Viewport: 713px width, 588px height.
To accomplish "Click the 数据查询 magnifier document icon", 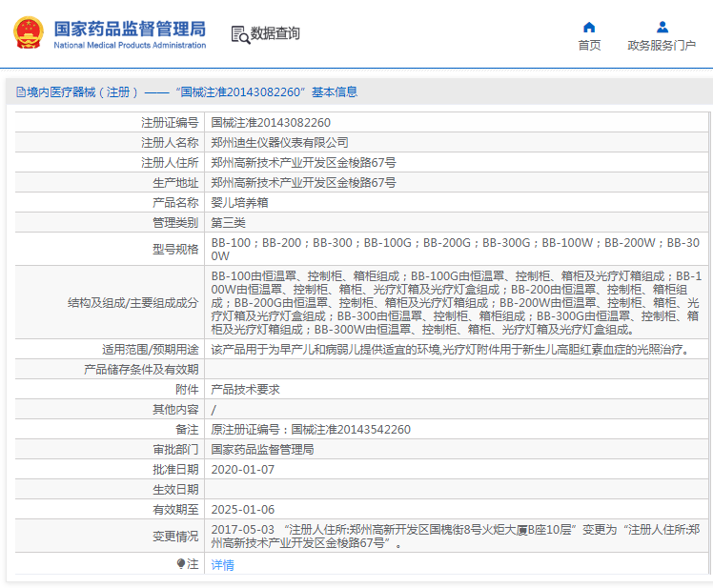I will coord(240,35).
